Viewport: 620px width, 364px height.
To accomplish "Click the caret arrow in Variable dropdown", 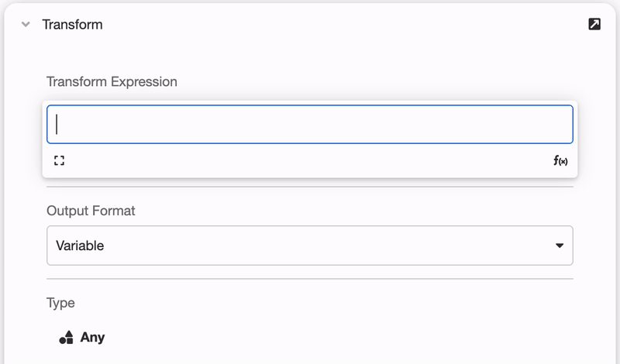I will click(559, 246).
